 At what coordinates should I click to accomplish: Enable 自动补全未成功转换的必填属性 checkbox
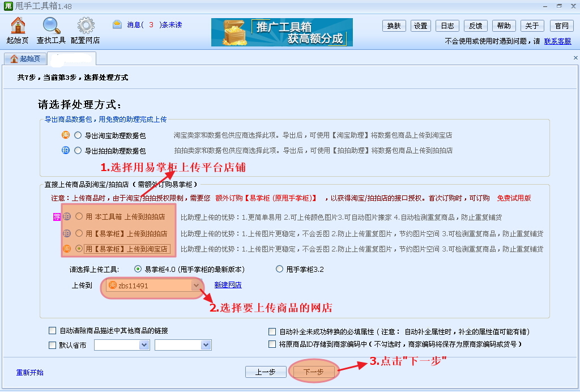click(272, 332)
